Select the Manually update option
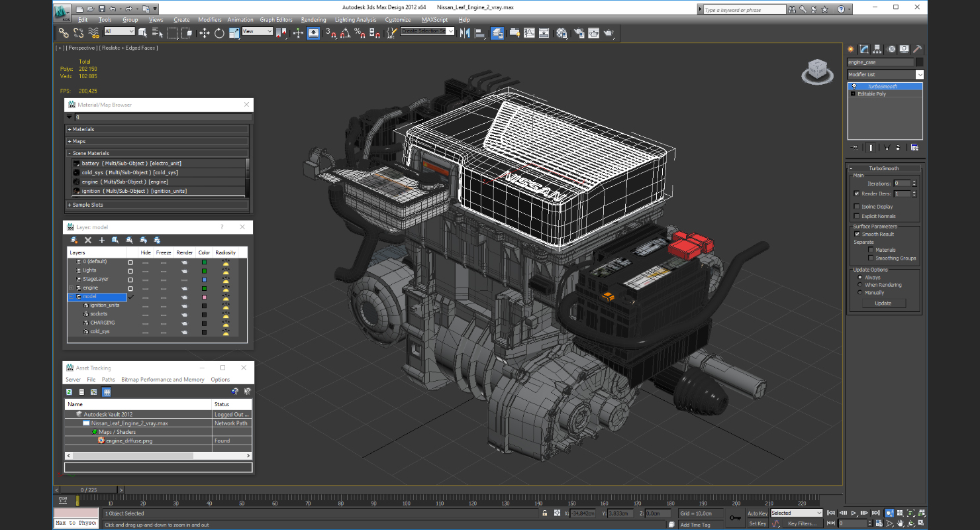 pyautogui.click(x=860, y=292)
